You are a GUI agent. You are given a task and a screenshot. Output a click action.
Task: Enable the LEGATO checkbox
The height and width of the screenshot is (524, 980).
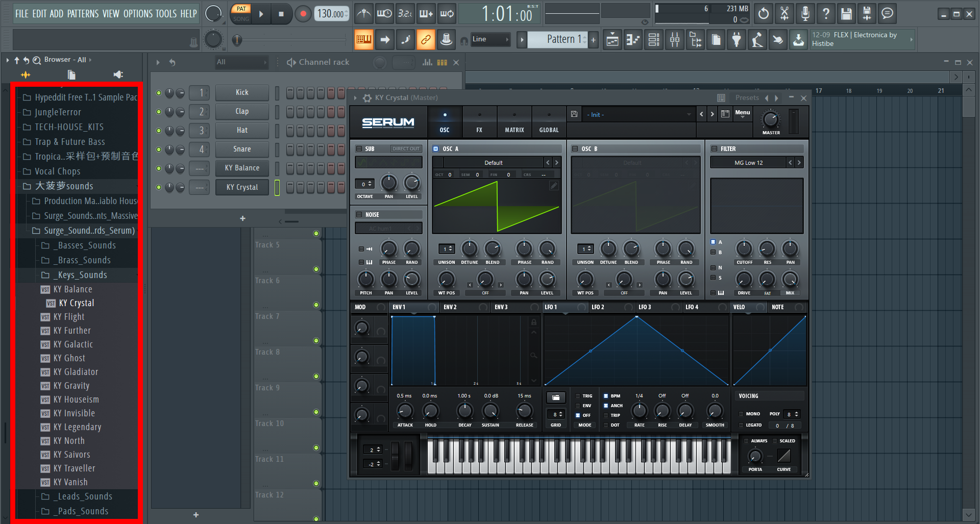pyautogui.click(x=742, y=425)
